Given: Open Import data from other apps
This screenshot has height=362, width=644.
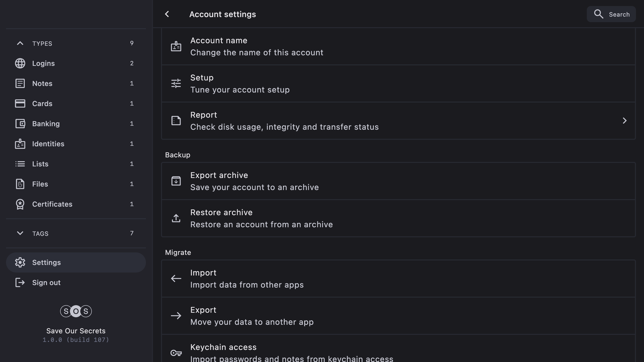Looking at the screenshot, I should coord(247,279).
